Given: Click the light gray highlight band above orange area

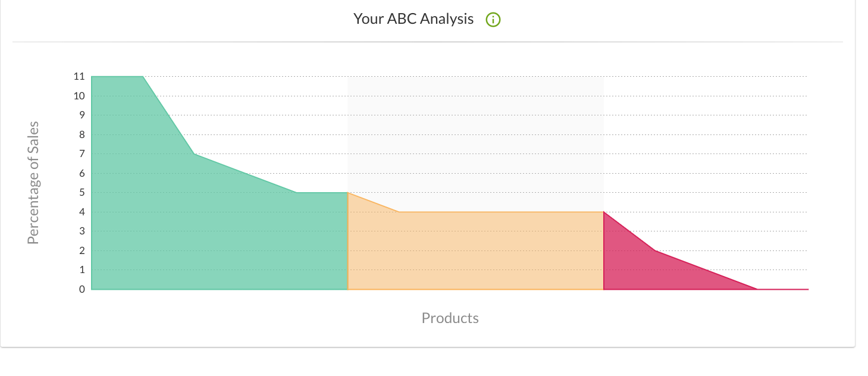Looking at the screenshot, I should tap(476, 143).
